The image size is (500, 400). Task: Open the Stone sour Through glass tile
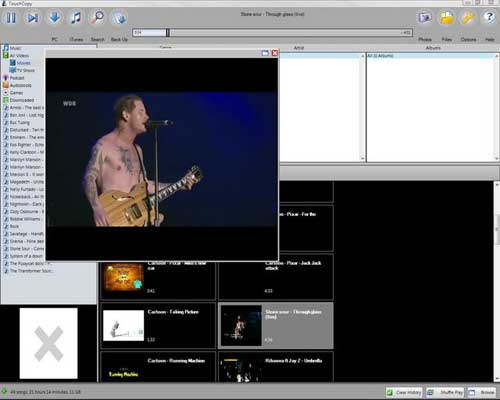(276, 326)
